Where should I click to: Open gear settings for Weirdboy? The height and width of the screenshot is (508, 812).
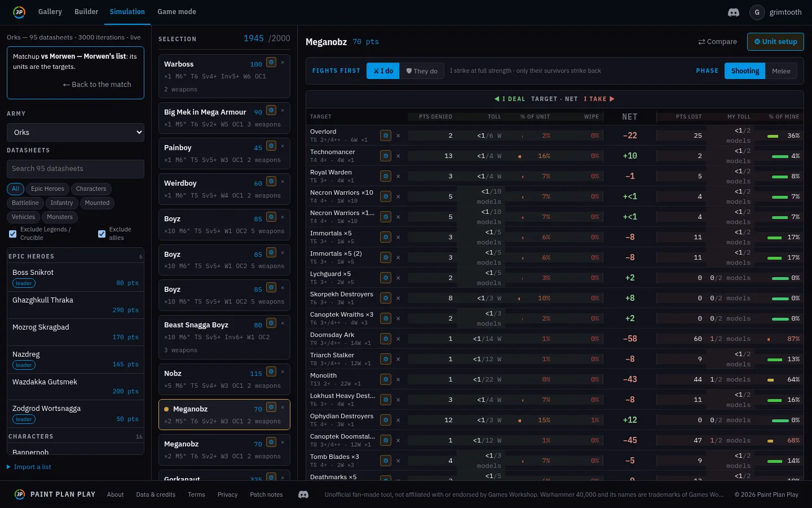click(271, 181)
